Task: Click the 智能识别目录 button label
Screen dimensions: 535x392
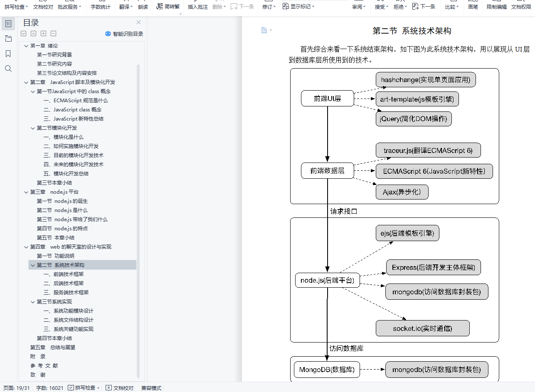Action: [128, 34]
